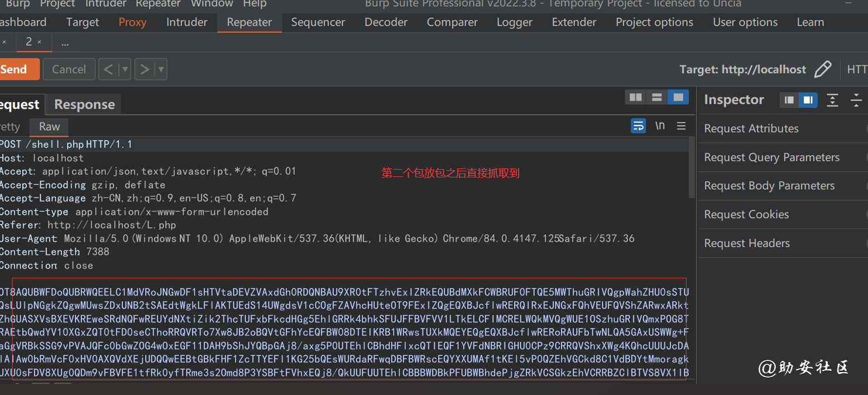Click the Content-type header line
868x395 pixels.
pos(134,211)
